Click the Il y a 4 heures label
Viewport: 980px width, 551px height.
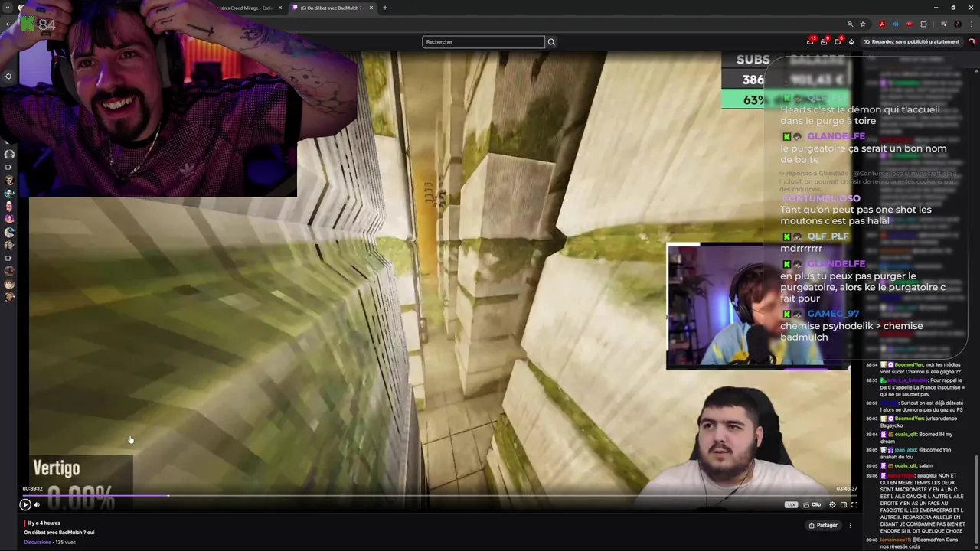[44, 523]
